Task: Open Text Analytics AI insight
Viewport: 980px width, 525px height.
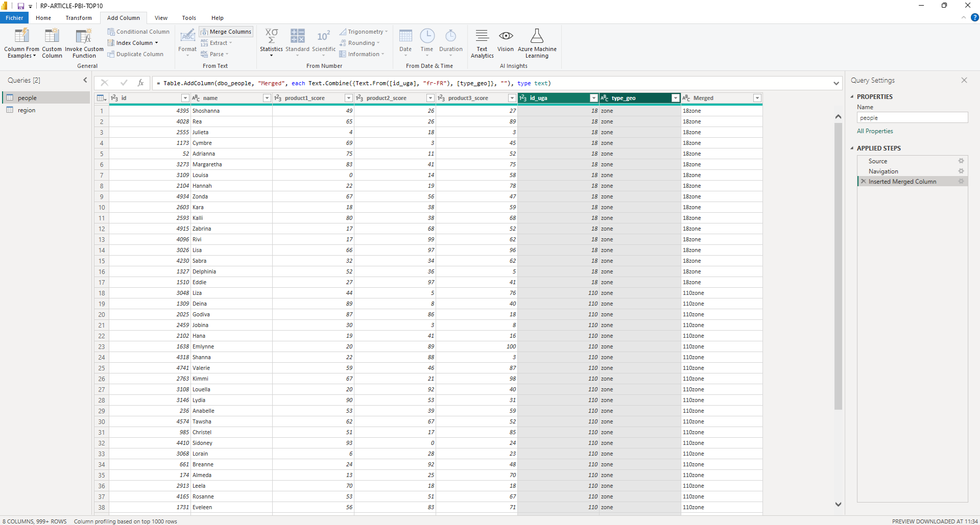Action: point(482,43)
